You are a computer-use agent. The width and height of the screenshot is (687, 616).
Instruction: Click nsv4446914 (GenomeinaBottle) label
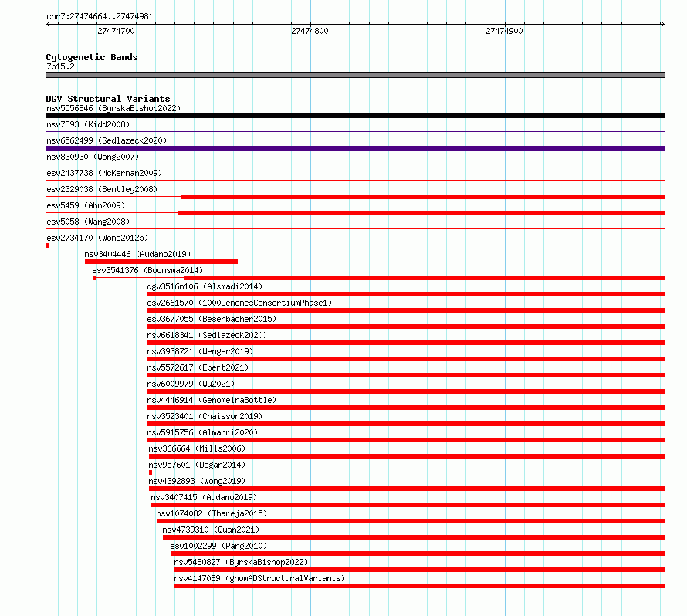pyautogui.click(x=212, y=400)
